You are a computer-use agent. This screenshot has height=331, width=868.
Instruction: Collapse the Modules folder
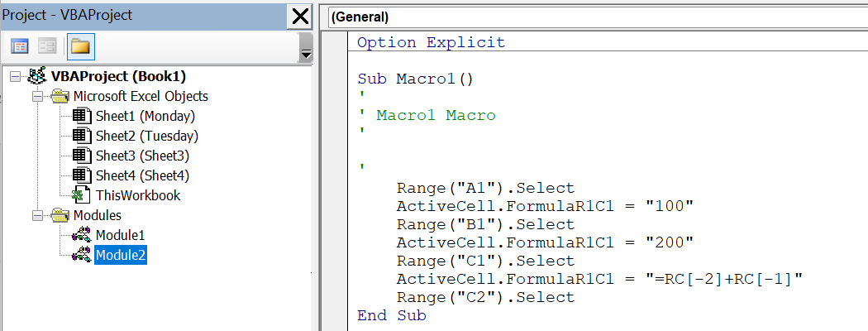[x=36, y=215]
